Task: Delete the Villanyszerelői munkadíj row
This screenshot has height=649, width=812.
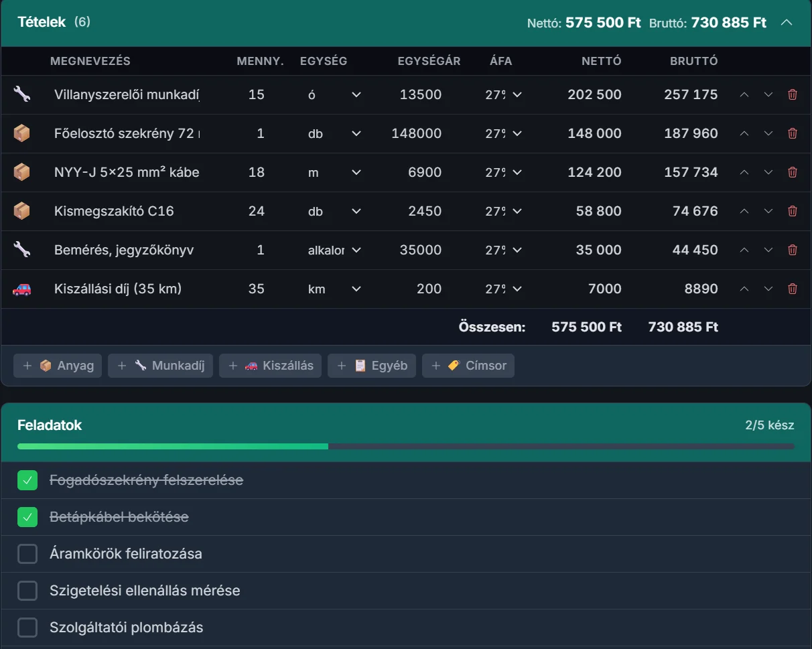Action: [x=793, y=94]
